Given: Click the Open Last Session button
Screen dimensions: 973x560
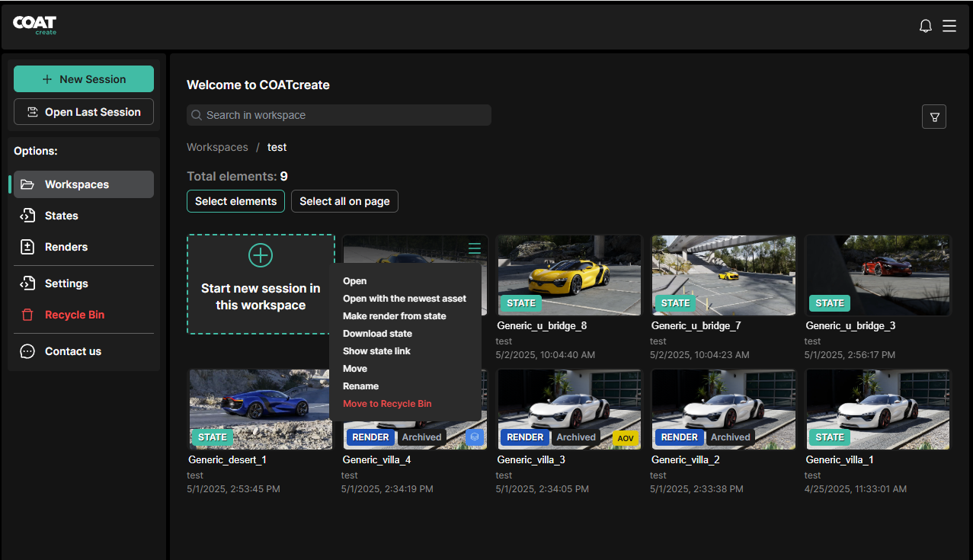Looking at the screenshot, I should point(84,112).
